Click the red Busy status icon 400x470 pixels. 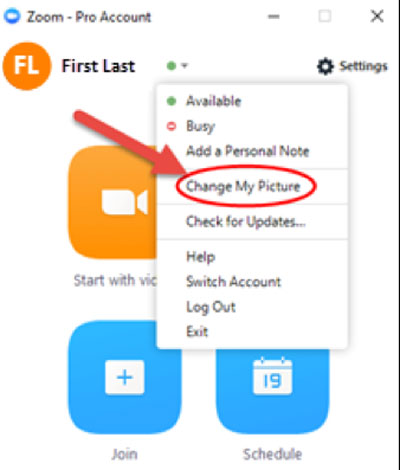pos(171,126)
